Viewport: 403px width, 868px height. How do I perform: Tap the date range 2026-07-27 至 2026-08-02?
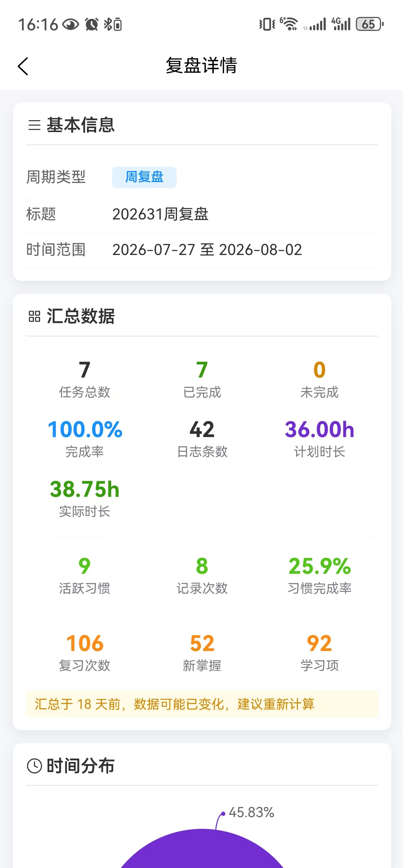tap(207, 250)
